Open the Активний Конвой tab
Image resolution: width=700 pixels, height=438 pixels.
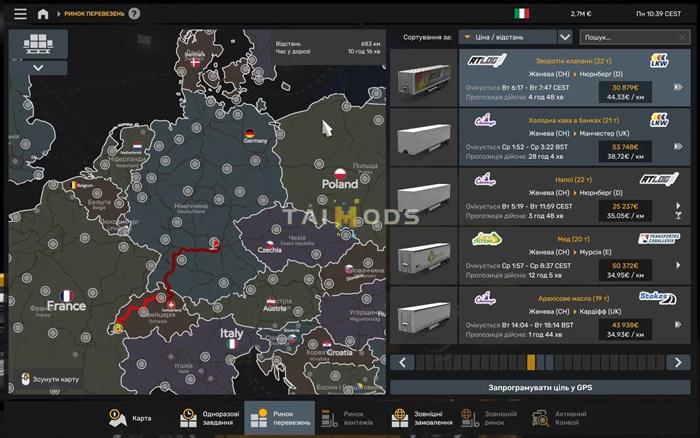coord(560,418)
